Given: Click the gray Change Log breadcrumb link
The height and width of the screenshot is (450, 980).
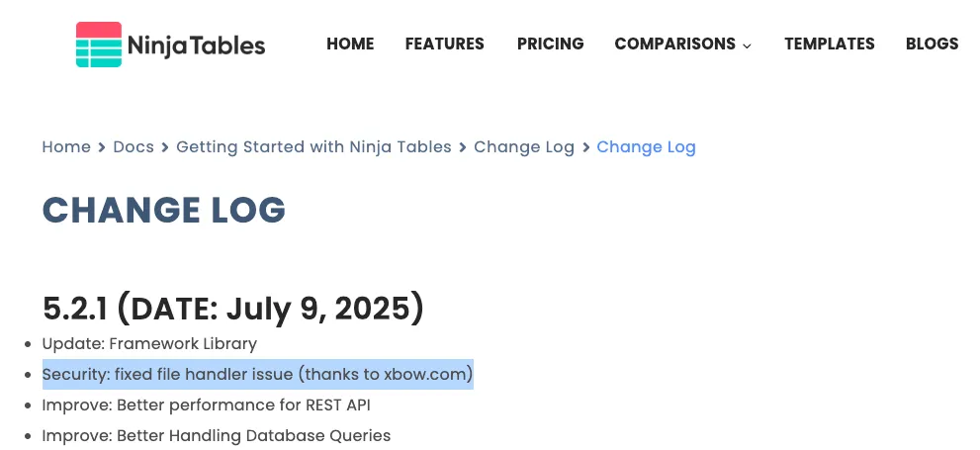Looking at the screenshot, I should pyautogui.click(x=524, y=146).
